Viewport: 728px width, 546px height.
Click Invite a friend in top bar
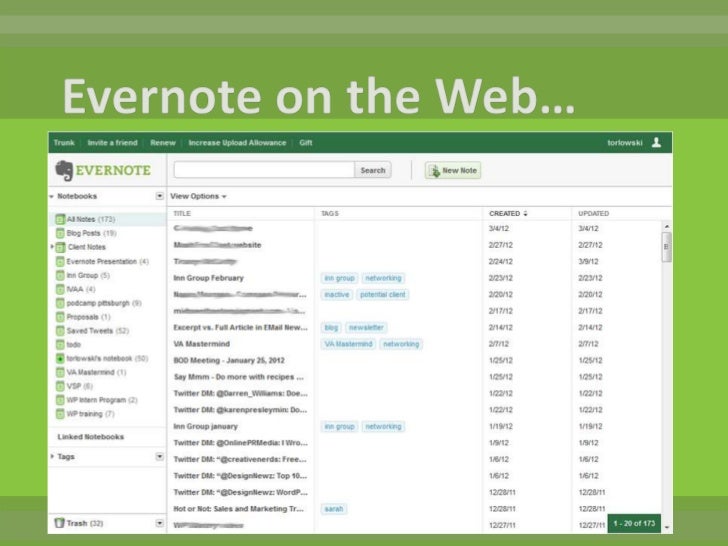pos(112,143)
